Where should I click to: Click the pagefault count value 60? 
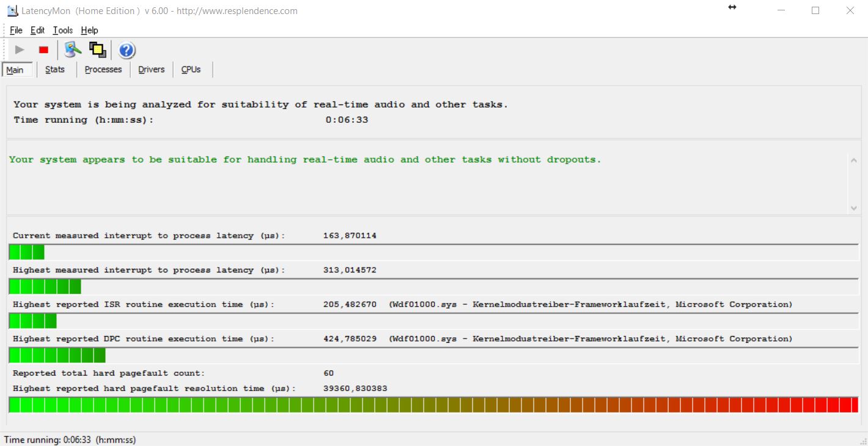pos(329,373)
